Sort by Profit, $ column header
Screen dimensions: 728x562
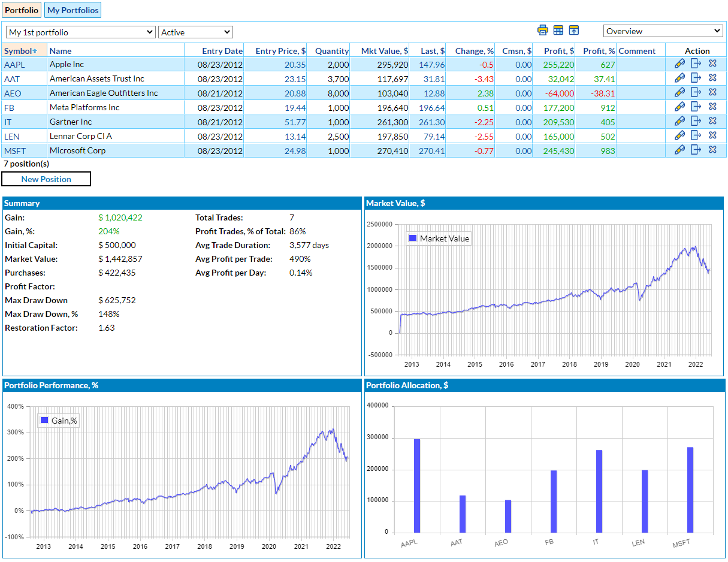tap(559, 51)
